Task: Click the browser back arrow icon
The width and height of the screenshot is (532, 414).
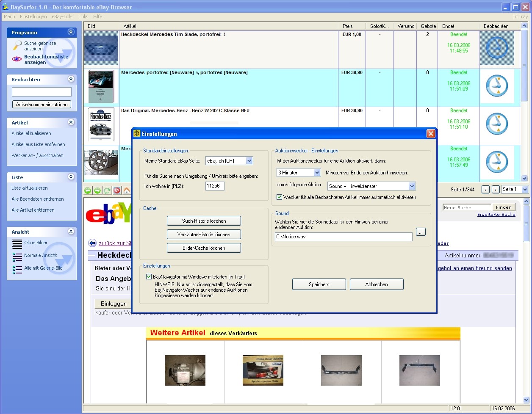Action: tap(88, 190)
